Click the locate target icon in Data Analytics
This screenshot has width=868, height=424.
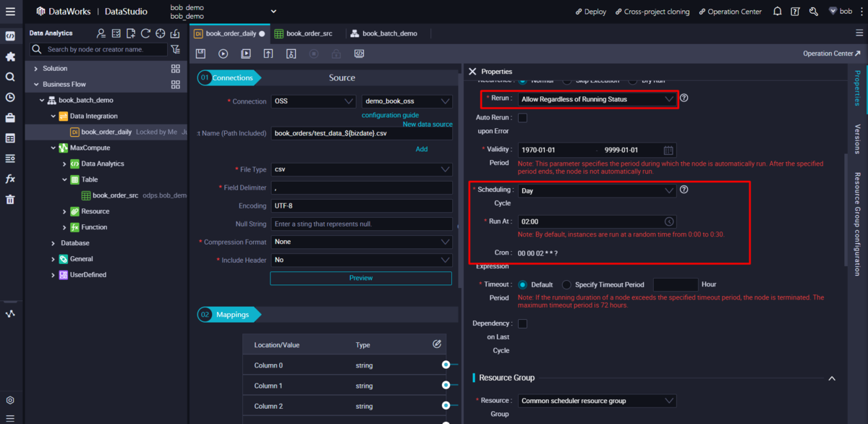(x=160, y=33)
